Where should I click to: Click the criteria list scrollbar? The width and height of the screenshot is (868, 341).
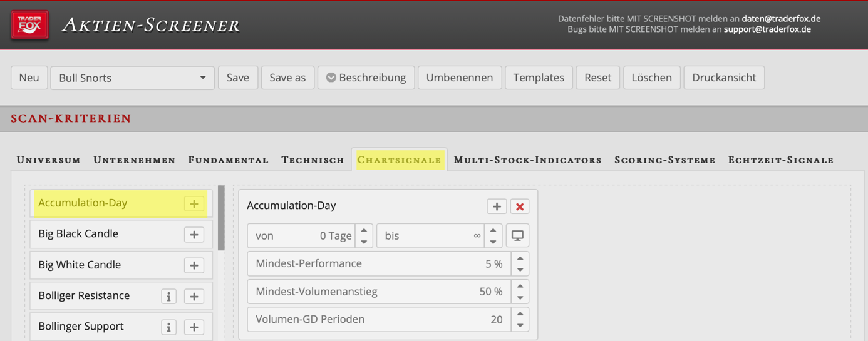point(221,218)
